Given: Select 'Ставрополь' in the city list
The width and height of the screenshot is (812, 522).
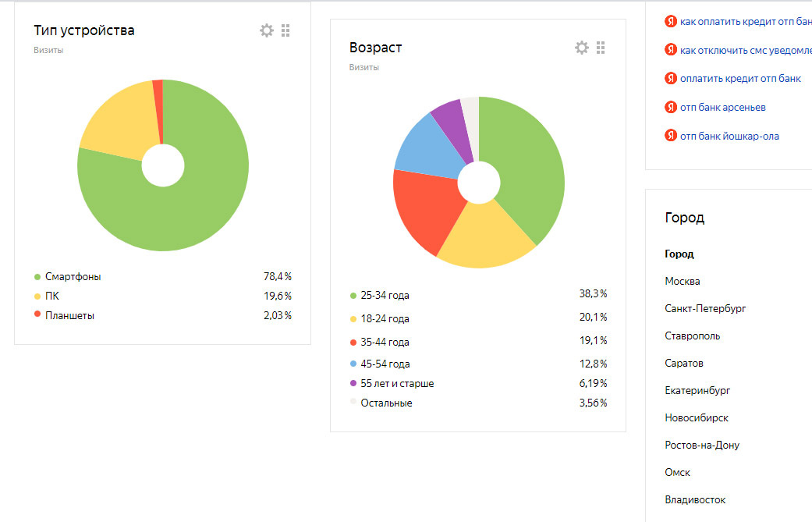Looking at the screenshot, I should point(693,336).
